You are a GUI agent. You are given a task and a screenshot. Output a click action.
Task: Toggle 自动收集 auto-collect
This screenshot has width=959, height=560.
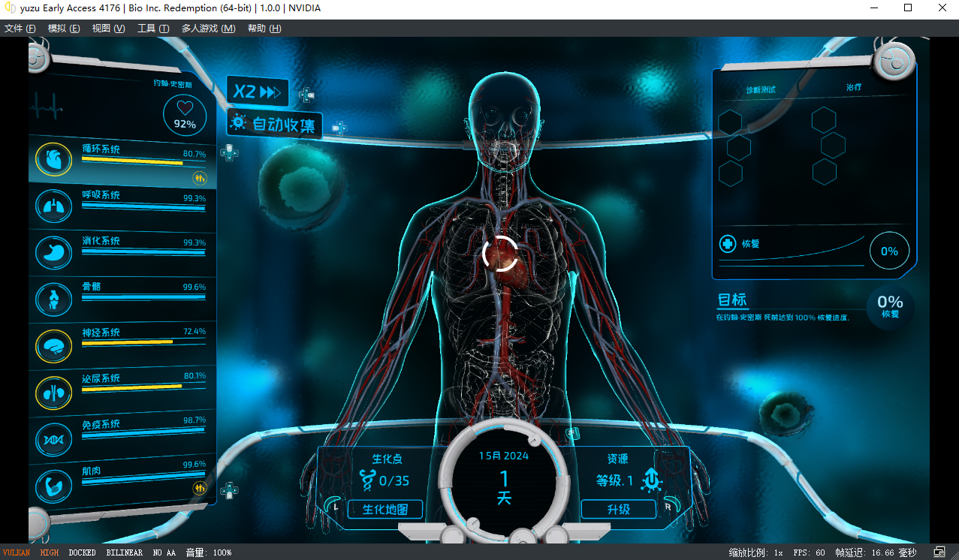coord(275,124)
